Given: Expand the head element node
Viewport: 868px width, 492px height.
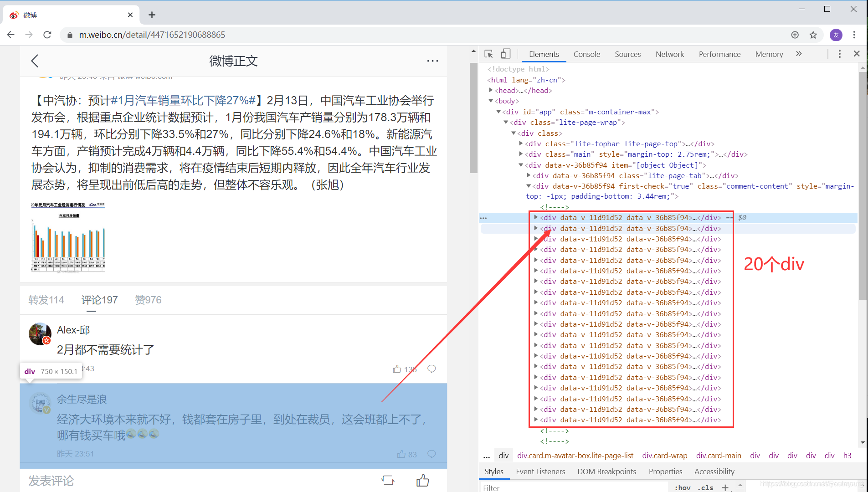Looking at the screenshot, I should click(491, 90).
